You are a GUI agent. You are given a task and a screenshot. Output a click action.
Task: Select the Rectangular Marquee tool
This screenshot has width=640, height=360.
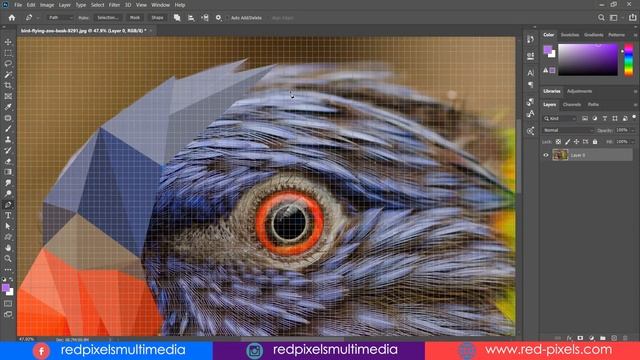click(x=8, y=53)
